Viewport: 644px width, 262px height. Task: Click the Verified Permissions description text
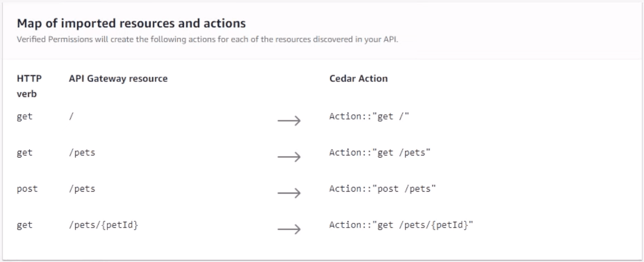[207, 39]
